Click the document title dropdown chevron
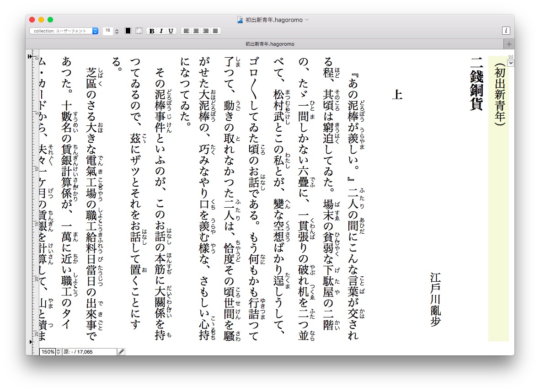540x392 pixels. tap(307, 20)
